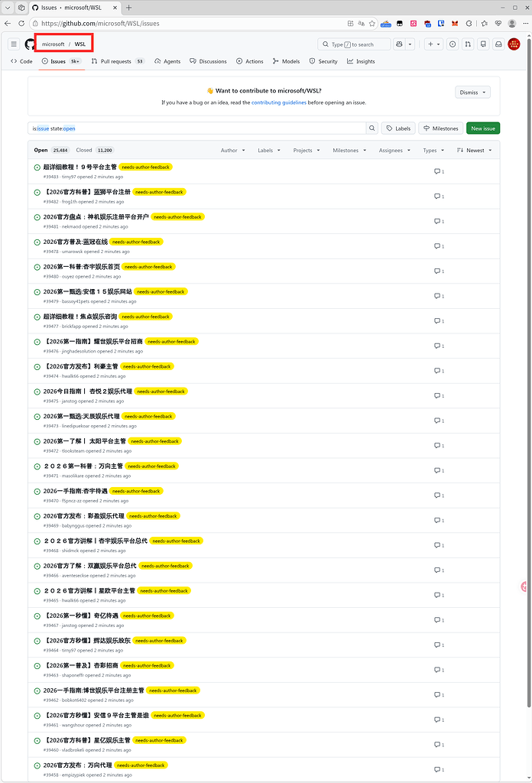
Task: Switch to the Pull requests tab
Action: [x=118, y=61]
